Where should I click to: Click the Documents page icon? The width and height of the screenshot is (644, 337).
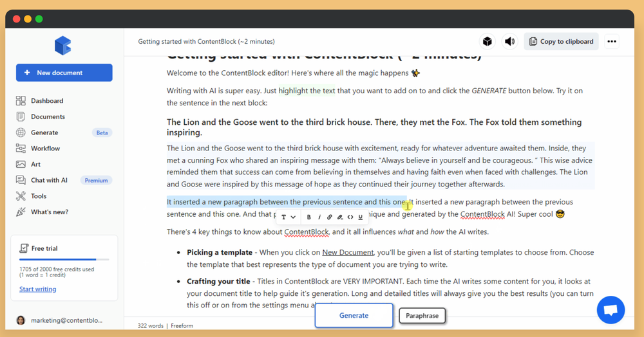pos(21,117)
